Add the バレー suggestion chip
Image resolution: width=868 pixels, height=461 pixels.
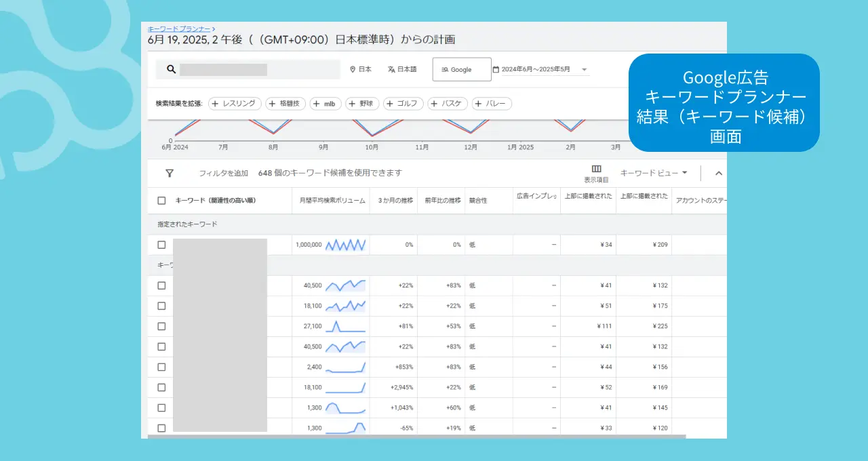click(492, 104)
